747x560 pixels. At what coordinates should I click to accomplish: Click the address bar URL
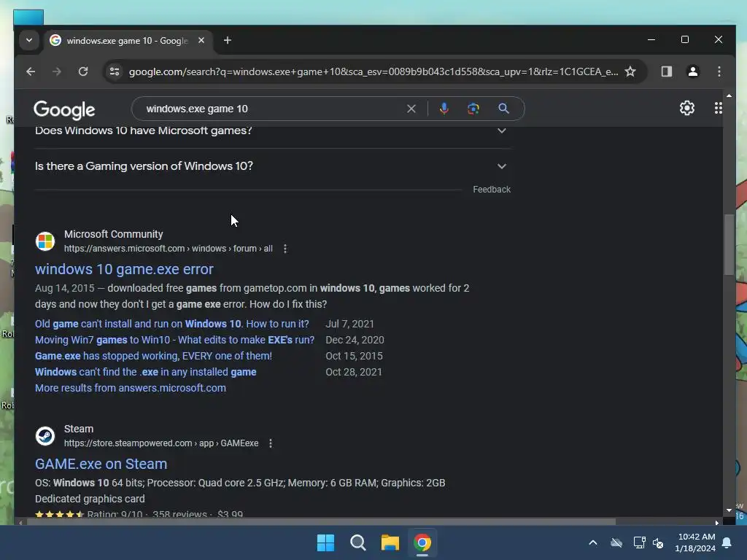[x=373, y=71]
